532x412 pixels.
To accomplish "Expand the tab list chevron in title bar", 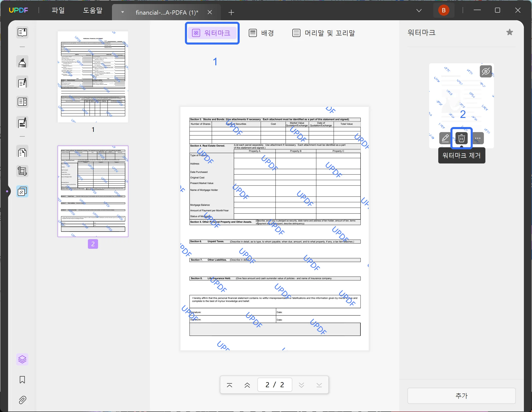I will 419,10.
